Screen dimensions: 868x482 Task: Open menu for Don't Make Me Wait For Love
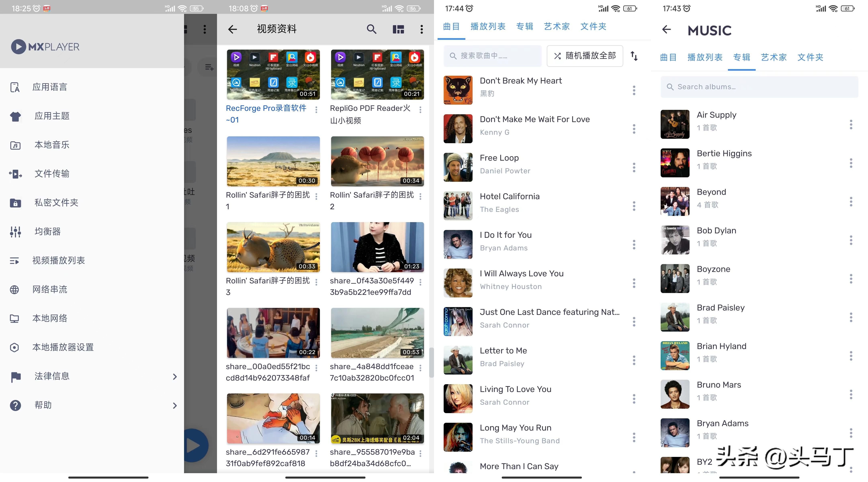634,129
